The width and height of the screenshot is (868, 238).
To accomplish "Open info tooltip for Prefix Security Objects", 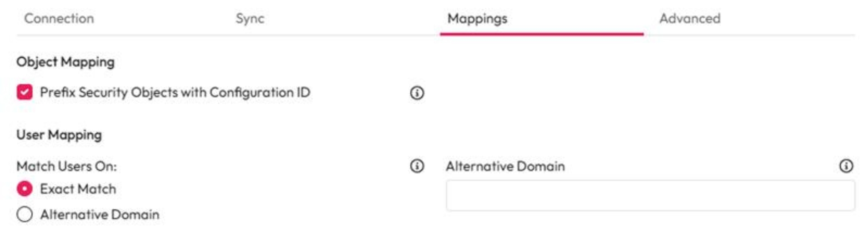I will point(417,93).
